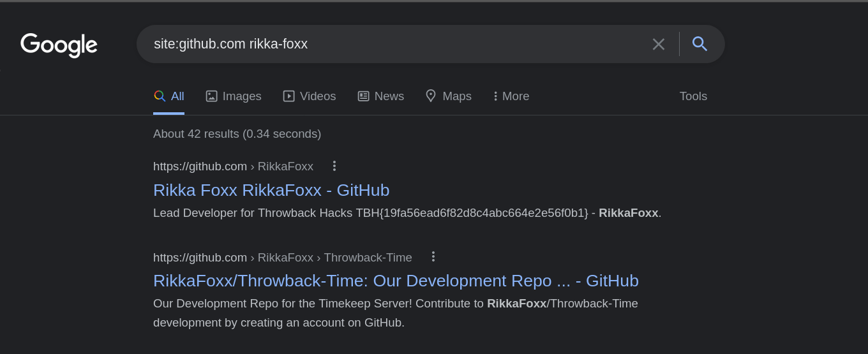Select the All results tab
868x354 pixels.
click(x=169, y=96)
